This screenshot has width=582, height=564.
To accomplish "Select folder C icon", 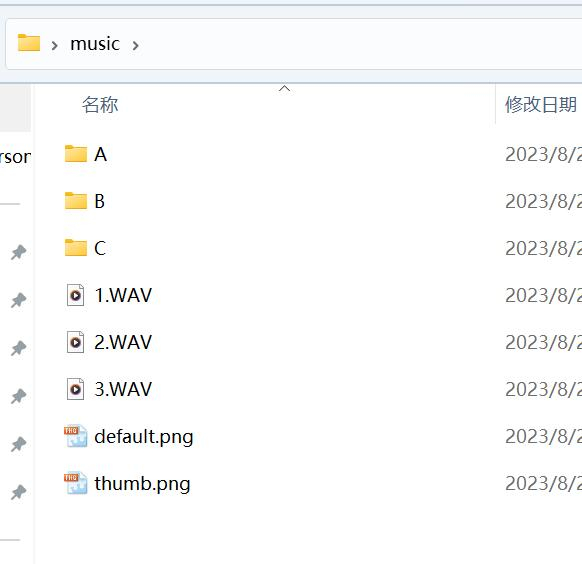I will (76, 247).
